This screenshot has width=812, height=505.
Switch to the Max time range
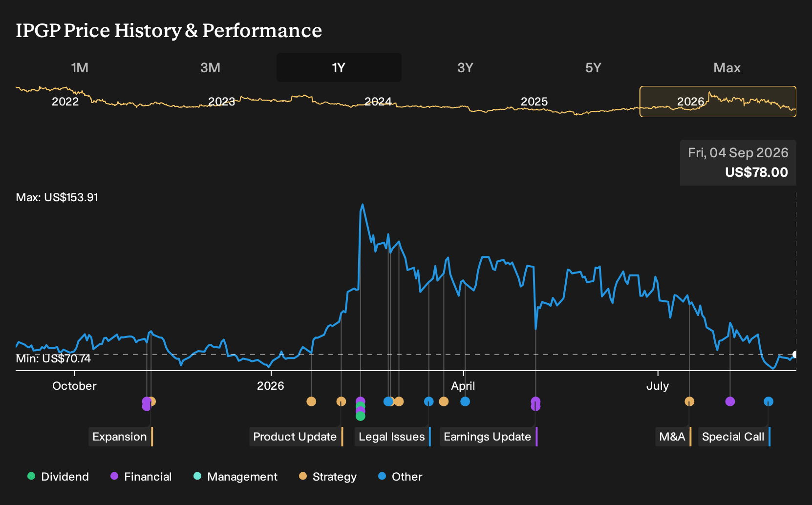click(727, 67)
